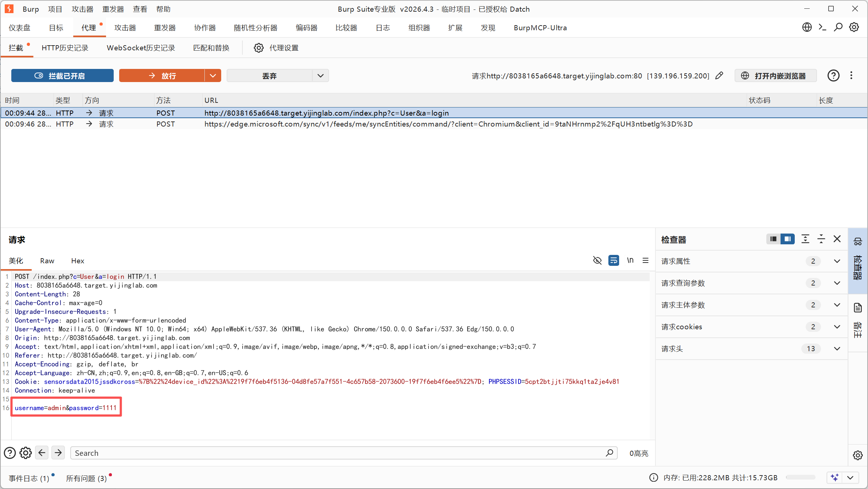This screenshot has width=868, height=489.
Task: Click the spy icon at top of right sidebar
Action: point(858,241)
